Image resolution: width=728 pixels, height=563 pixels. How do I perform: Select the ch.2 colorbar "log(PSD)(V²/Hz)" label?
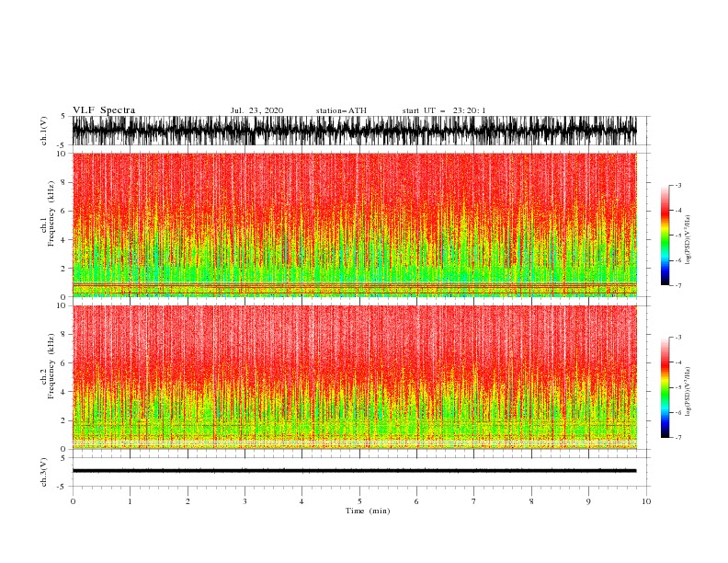pos(688,391)
